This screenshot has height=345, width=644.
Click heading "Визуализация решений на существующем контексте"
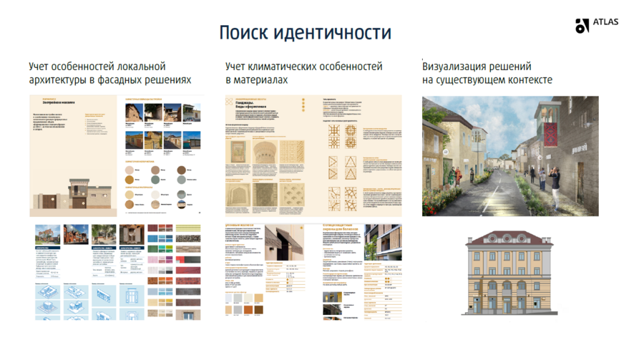(487, 73)
